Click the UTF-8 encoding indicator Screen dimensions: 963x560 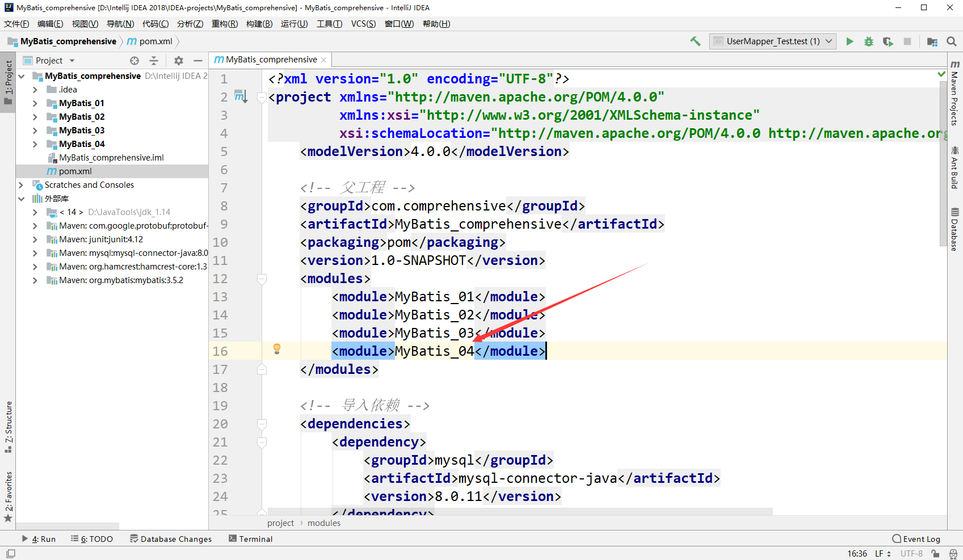(x=911, y=554)
